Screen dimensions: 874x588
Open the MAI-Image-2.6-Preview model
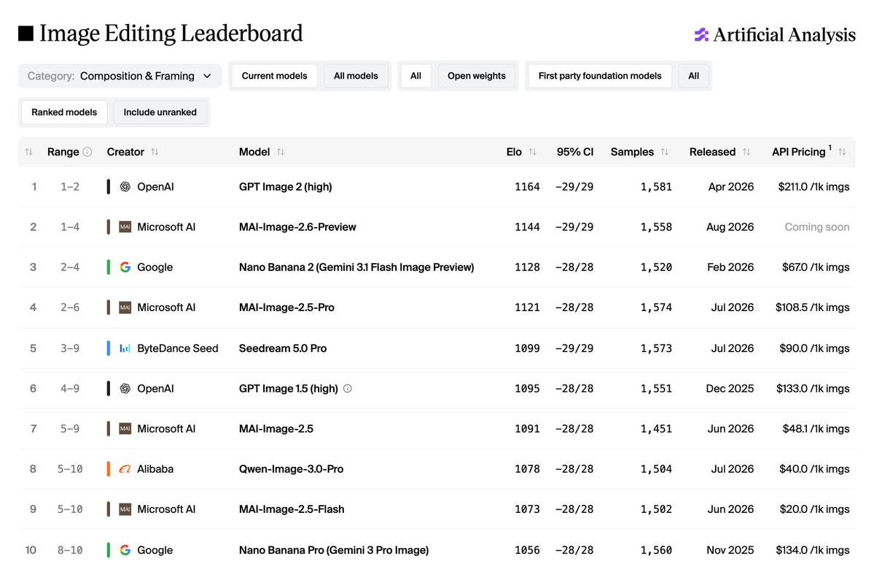tap(297, 227)
